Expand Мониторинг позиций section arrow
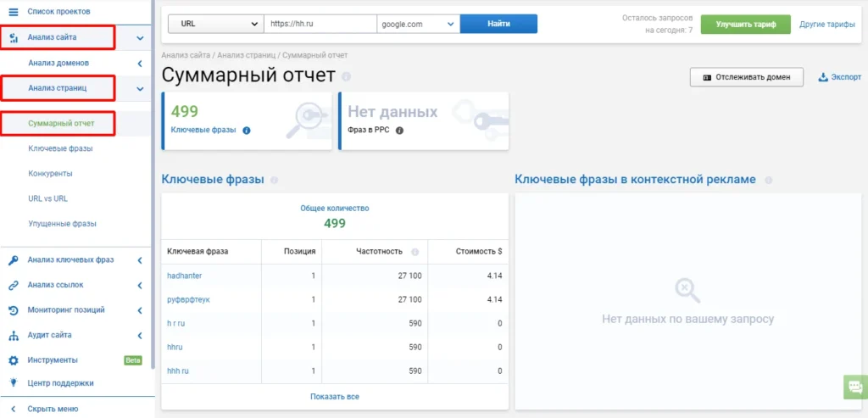This screenshot has width=868, height=418. click(140, 310)
